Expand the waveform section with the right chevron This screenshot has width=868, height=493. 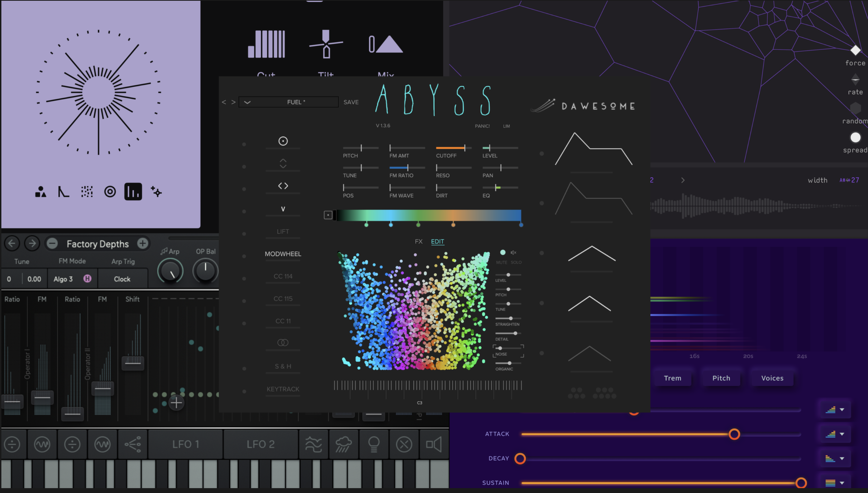(683, 180)
